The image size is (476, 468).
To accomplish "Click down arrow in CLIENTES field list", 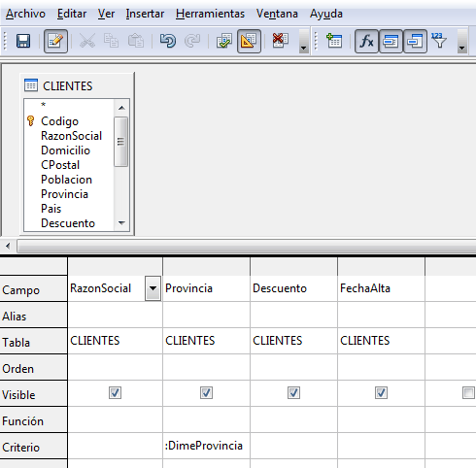I will click(x=121, y=222).
